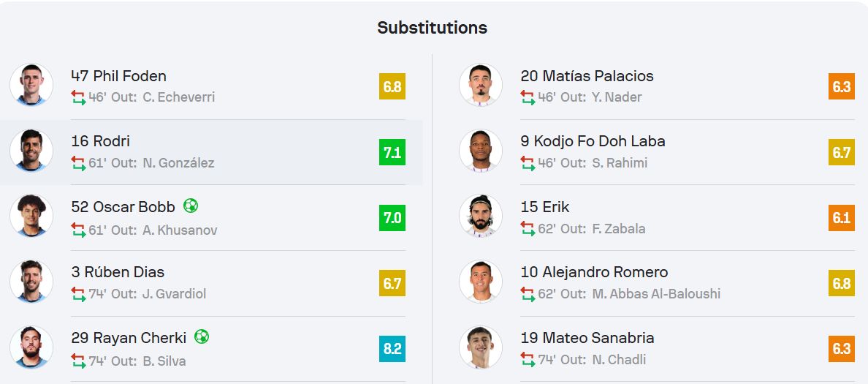
Task: Click the goal ball icon beside Rayan Cherki
Action: coord(202,337)
